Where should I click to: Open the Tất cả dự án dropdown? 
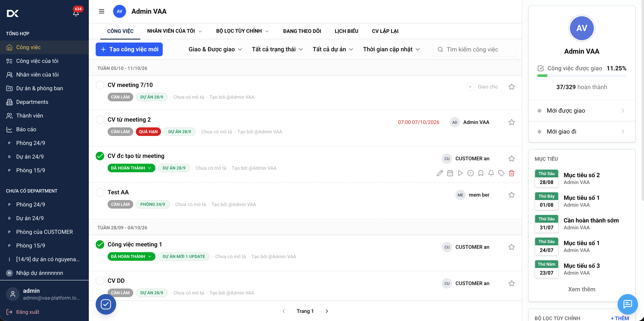(333, 49)
